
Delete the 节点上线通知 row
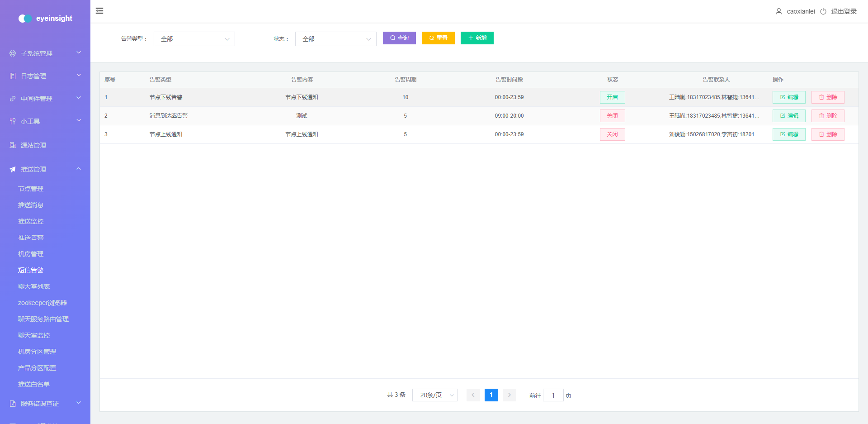point(828,134)
